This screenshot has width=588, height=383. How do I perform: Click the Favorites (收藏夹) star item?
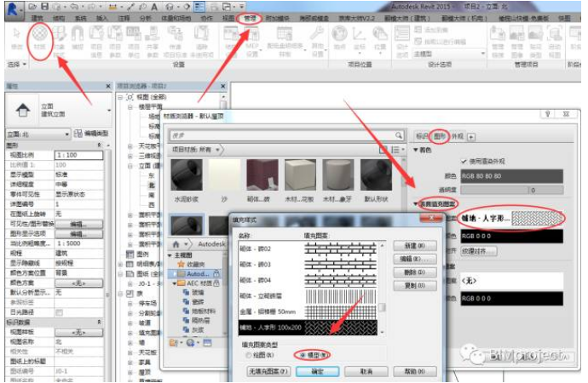(x=191, y=265)
